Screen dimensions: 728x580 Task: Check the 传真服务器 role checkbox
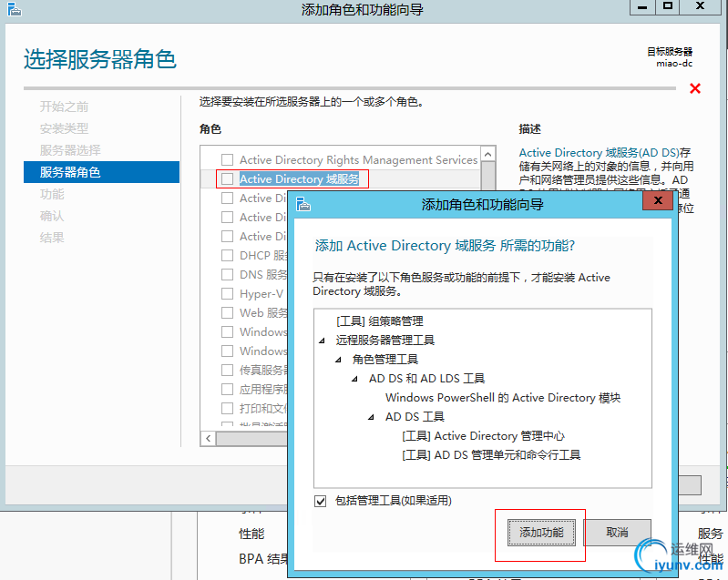click(227, 370)
